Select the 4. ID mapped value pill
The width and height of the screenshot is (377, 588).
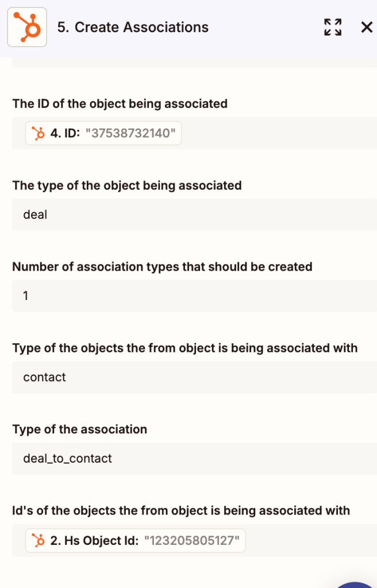(x=103, y=134)
